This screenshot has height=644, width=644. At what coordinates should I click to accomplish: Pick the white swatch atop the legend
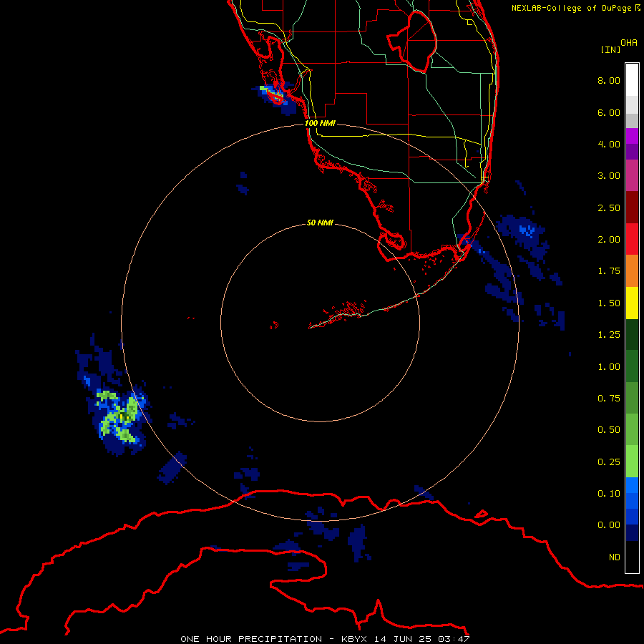(x=632, y=80)
